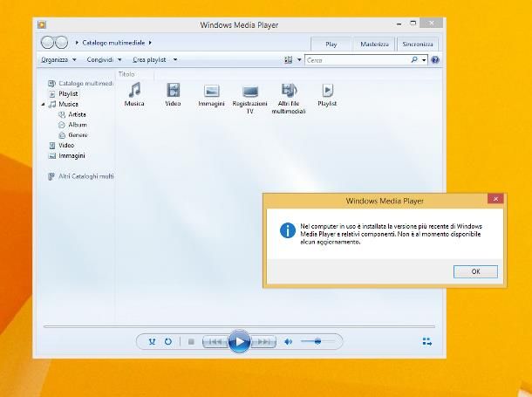
Task: Expand arrow before Catalogo multimediale breadcrumb
Action: click(77, 43)
